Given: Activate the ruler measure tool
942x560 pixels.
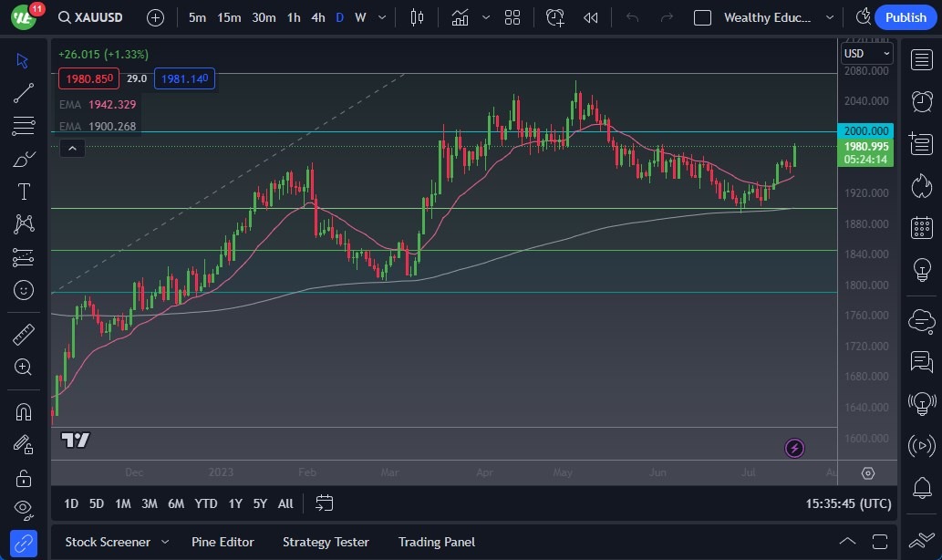Looking at the screenshot, I should point(24,335).
